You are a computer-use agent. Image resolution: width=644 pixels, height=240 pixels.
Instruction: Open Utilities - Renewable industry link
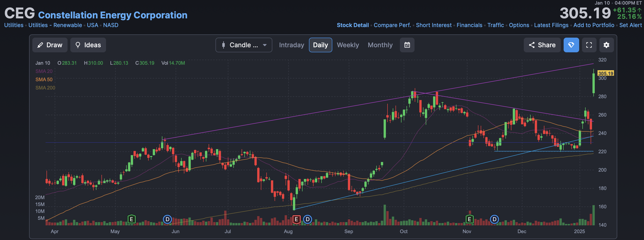click(55, 25)
